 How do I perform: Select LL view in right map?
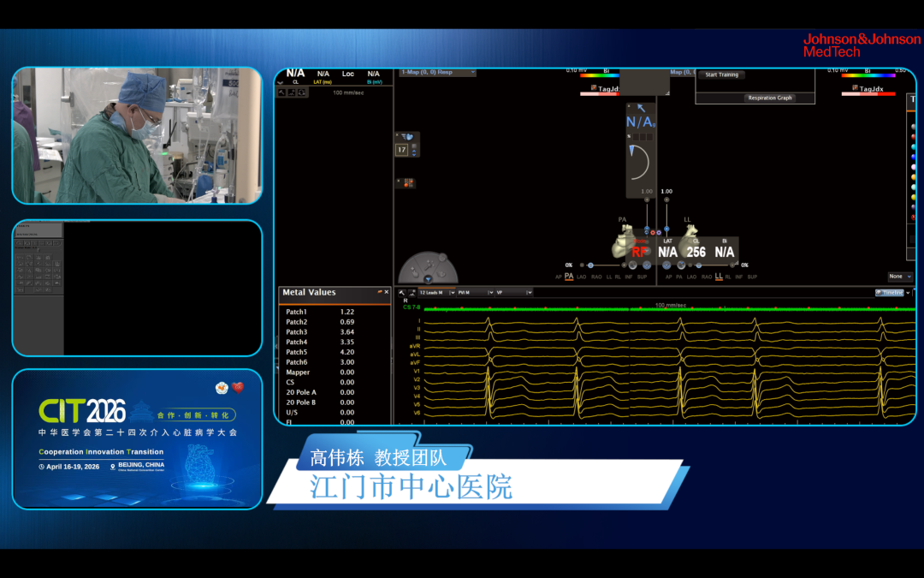[x=719, y=277]
